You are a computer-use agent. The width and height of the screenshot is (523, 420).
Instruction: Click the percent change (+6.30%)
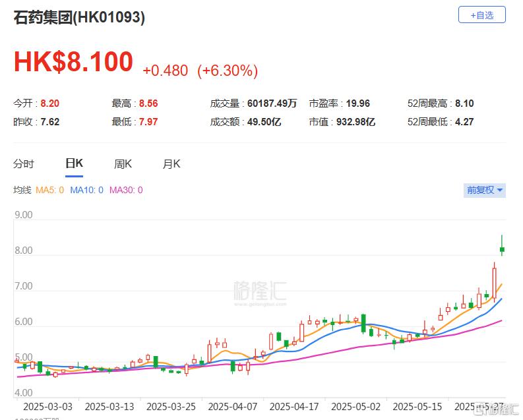tap(228, 71)
